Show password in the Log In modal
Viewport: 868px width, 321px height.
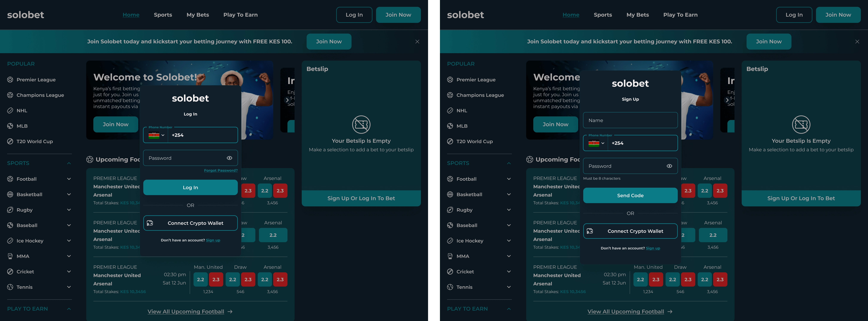point(229,158)
